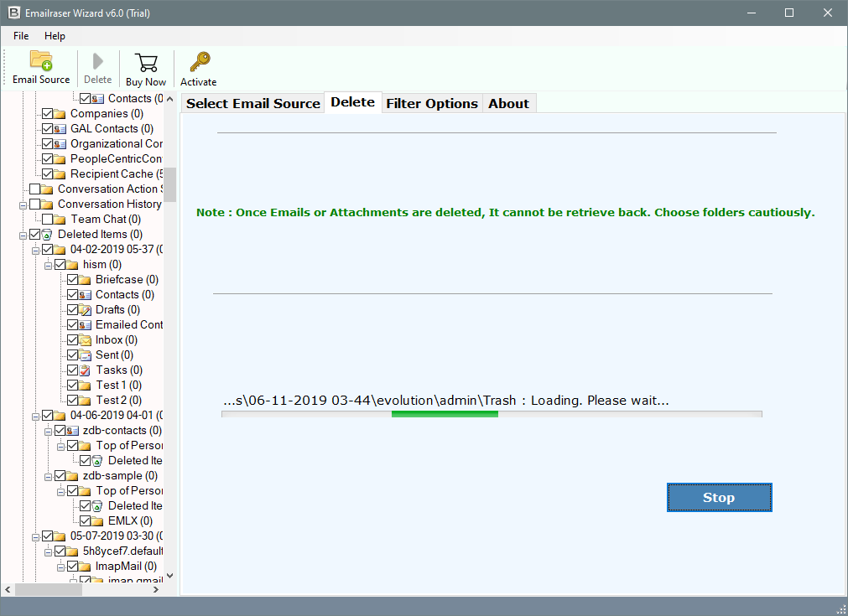Check the Team Chat checkbox

[x=47, y=220]
